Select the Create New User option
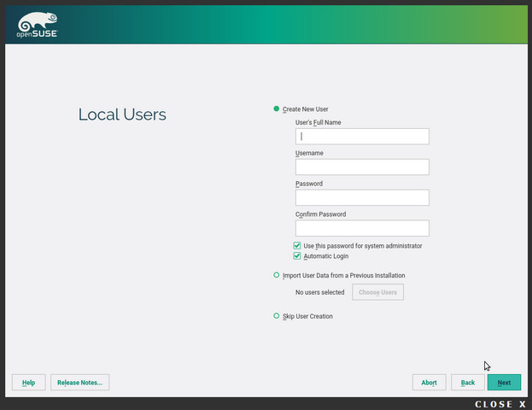 point(277,109)
